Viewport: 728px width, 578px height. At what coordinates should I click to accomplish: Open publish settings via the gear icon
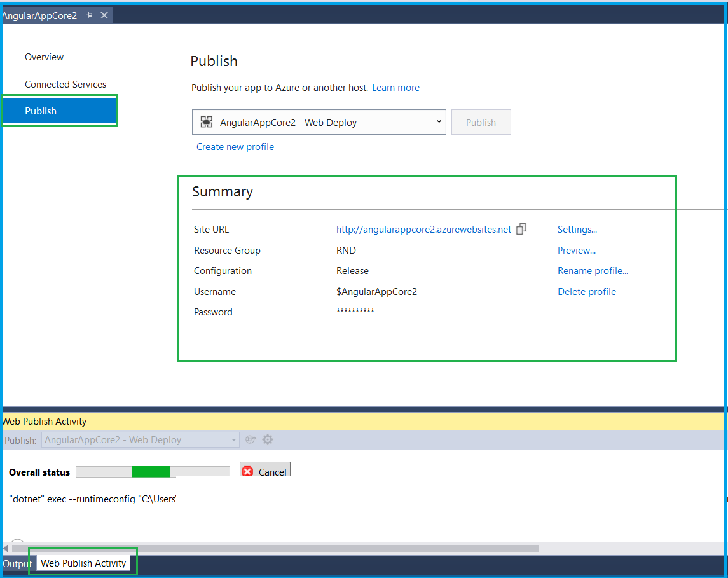coord(267,439)
